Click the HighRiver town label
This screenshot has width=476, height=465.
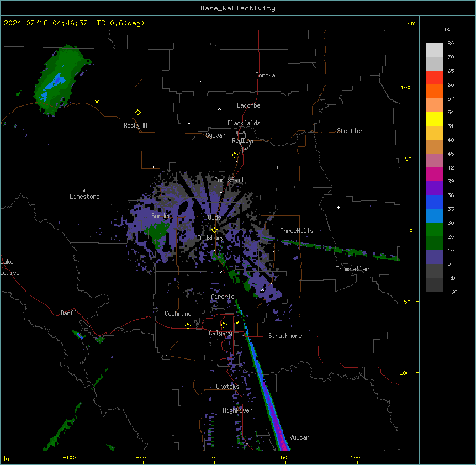coord(237,410)
